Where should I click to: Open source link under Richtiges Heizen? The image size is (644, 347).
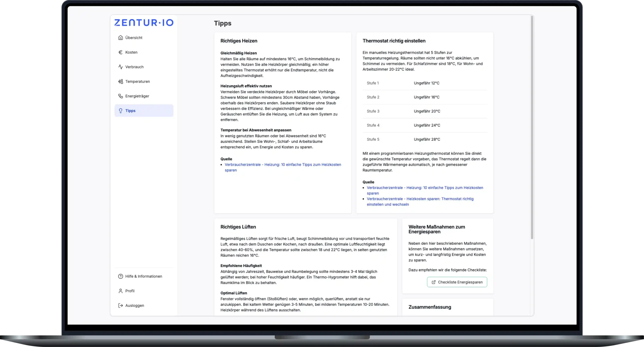(283, 165)
